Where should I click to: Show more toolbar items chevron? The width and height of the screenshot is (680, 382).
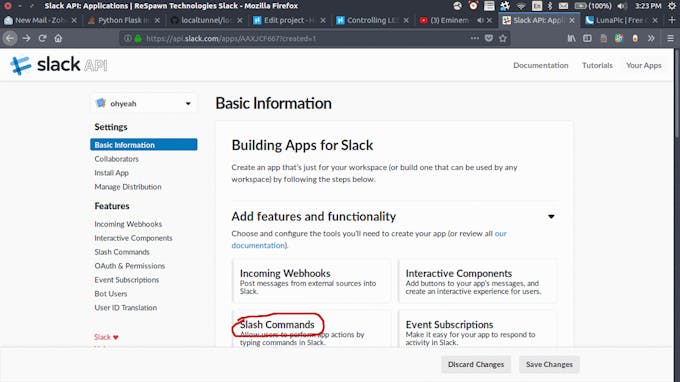pyautogui.click(x=651, y=38)
